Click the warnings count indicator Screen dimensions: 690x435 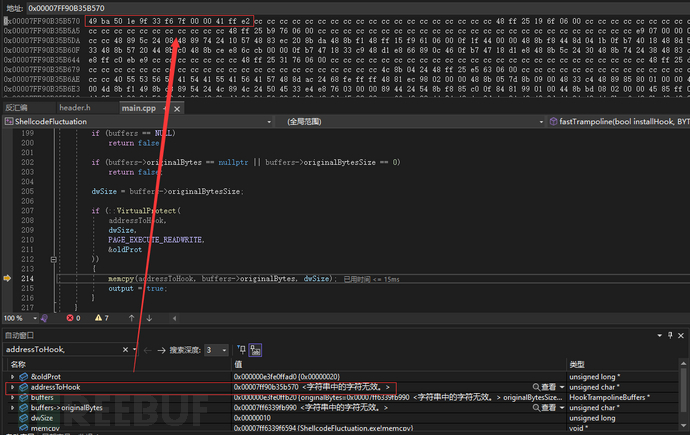pos(103,318)
